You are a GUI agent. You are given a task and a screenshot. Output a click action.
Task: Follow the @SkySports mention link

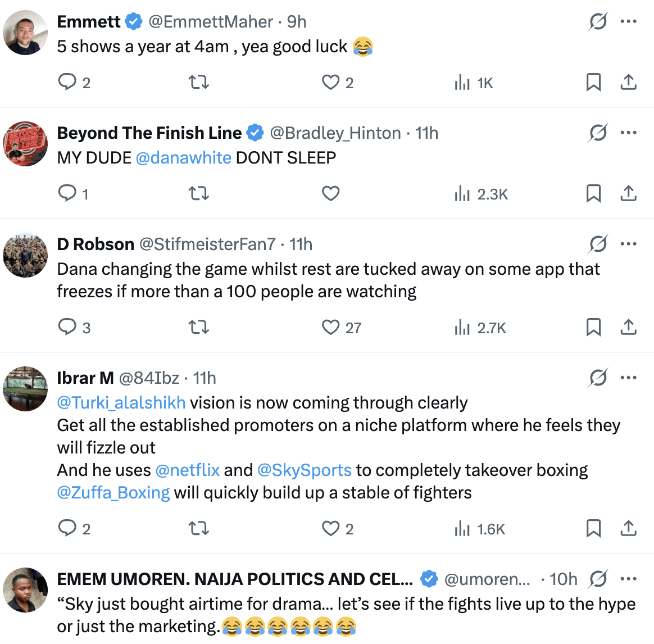click(304, 470)
